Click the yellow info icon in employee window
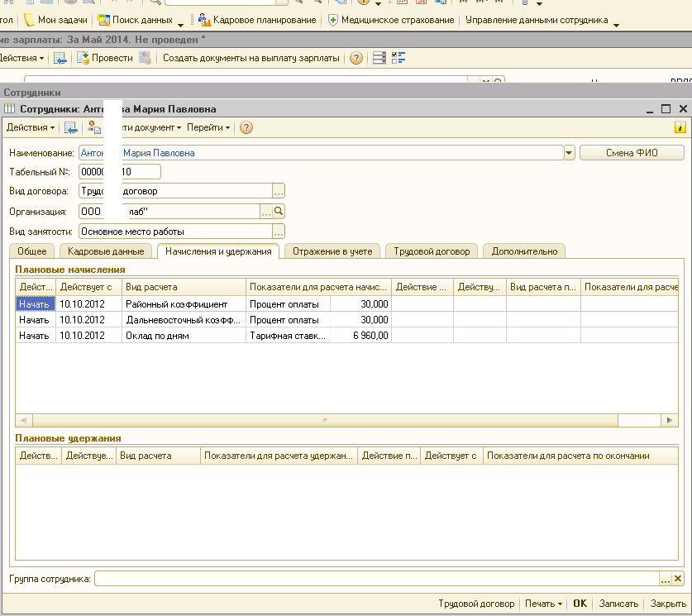 tap(680, 127)
